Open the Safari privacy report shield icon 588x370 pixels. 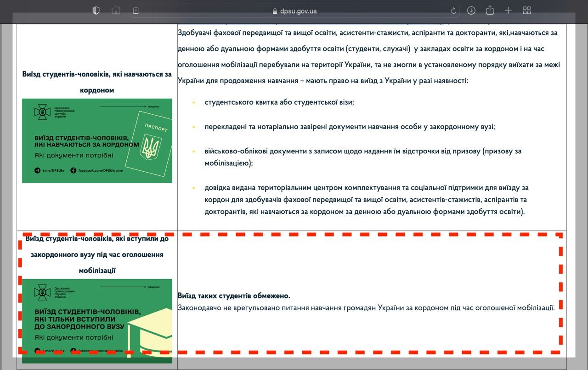96,11
